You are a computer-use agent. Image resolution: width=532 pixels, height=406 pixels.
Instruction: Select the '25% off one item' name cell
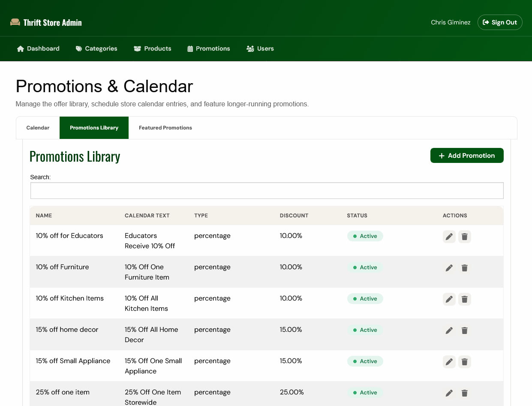click(x=63, y=392)
